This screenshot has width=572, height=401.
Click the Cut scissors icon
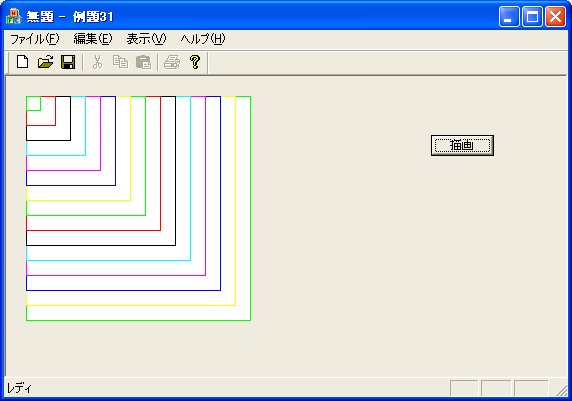97,62
